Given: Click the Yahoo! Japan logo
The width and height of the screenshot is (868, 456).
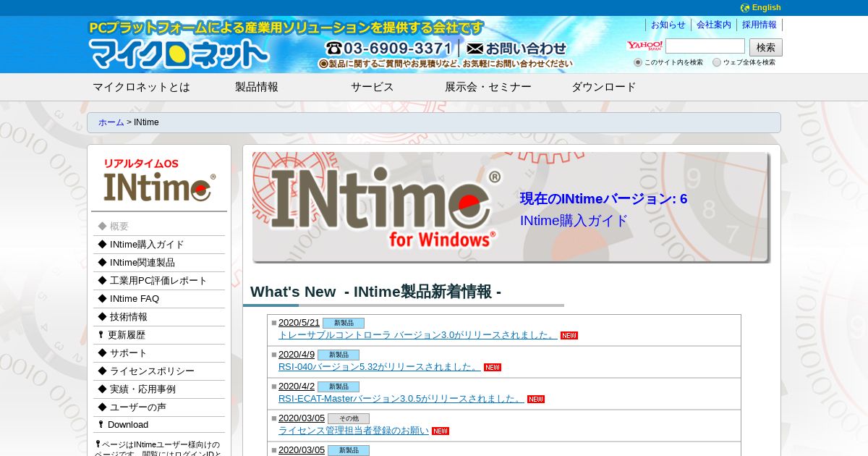Looking at the screenshot, I should click(644, 46).
